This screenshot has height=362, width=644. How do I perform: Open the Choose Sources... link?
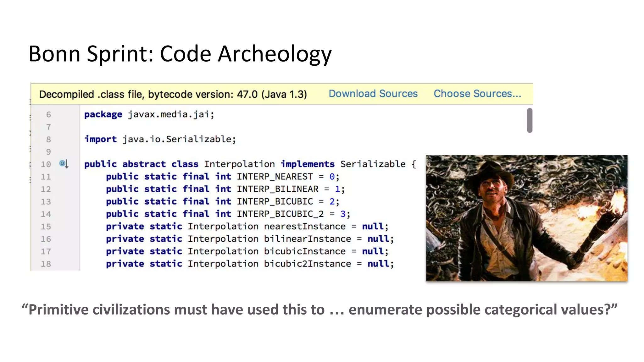(x=477, y=94)
